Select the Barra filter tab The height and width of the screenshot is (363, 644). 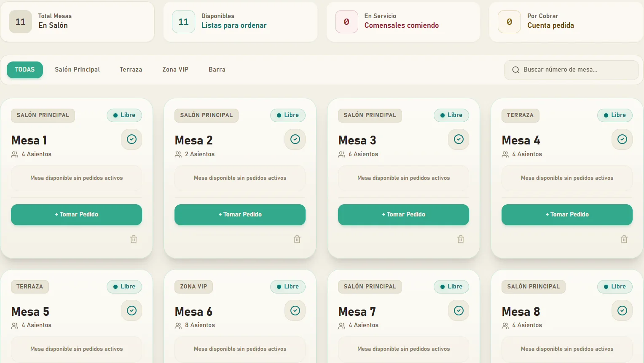pos(217,70)
